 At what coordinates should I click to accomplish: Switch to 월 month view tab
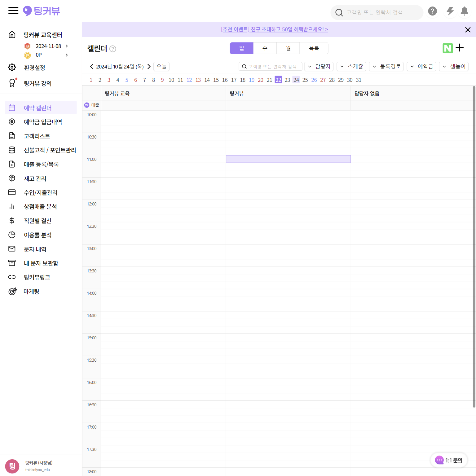(288, 48)
